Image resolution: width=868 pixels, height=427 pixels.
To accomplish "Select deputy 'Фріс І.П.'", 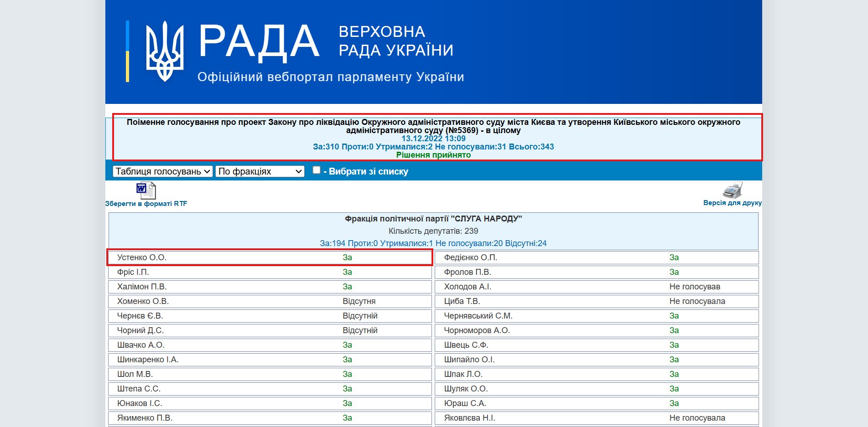I will click(x=133, y=272).
